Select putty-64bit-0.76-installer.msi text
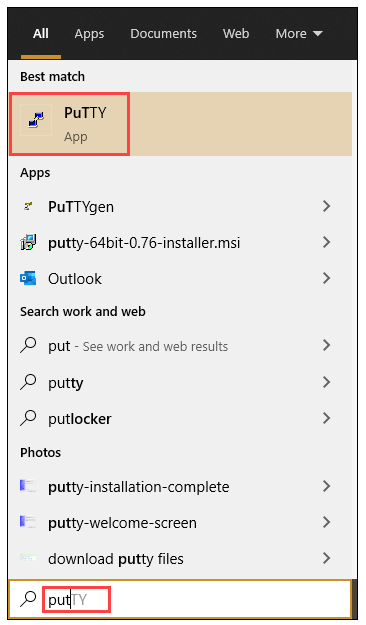366x625 pixels. [x=144, y=243]
